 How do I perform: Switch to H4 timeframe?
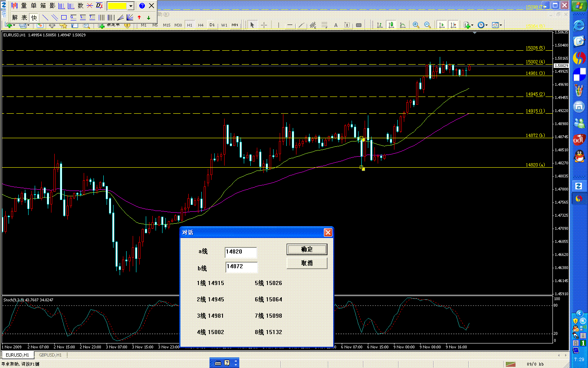200,25
